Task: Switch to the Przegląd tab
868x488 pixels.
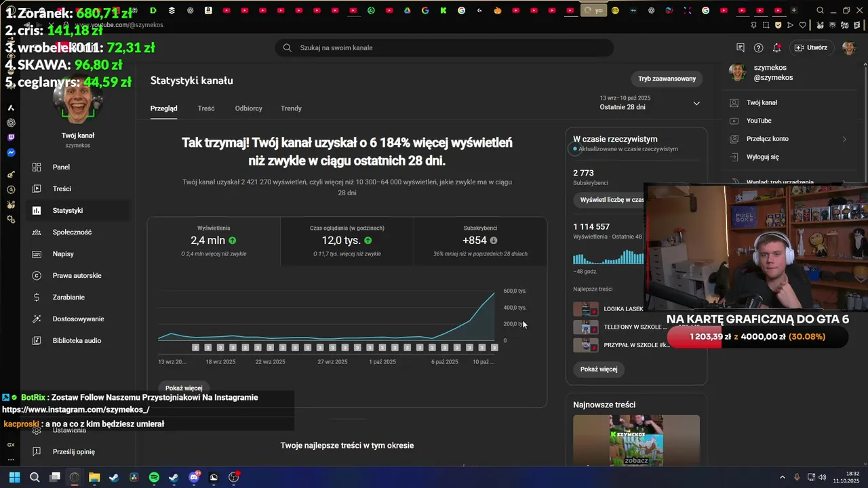Action: coord(163,108)
